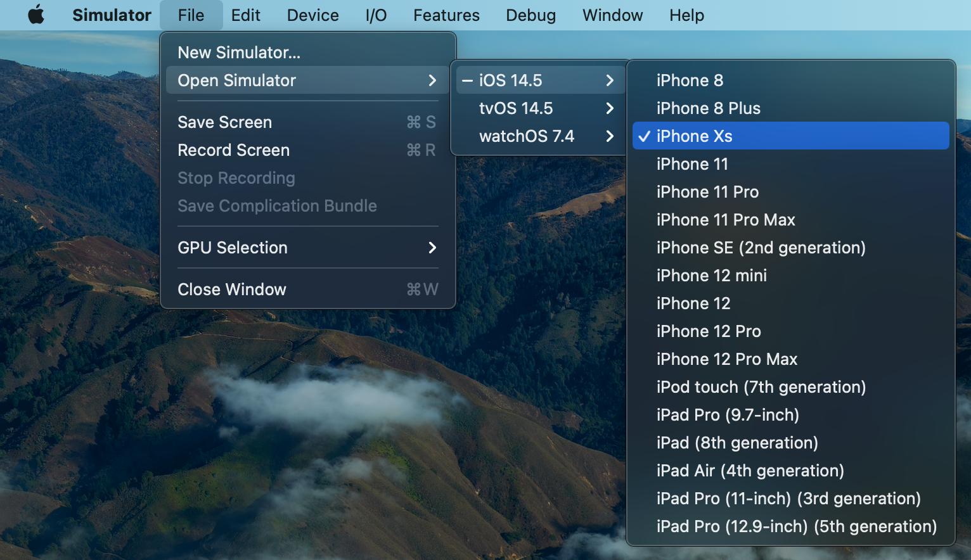The height and width of the screenshot is (560, 971).
Task: Expand the Open Simulator submenu
Action: pos(308,80)
